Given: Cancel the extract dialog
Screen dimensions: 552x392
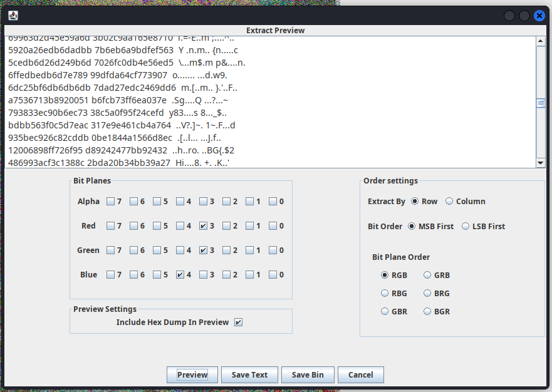Looking at the screenshot, I should [x=360, y=375].
